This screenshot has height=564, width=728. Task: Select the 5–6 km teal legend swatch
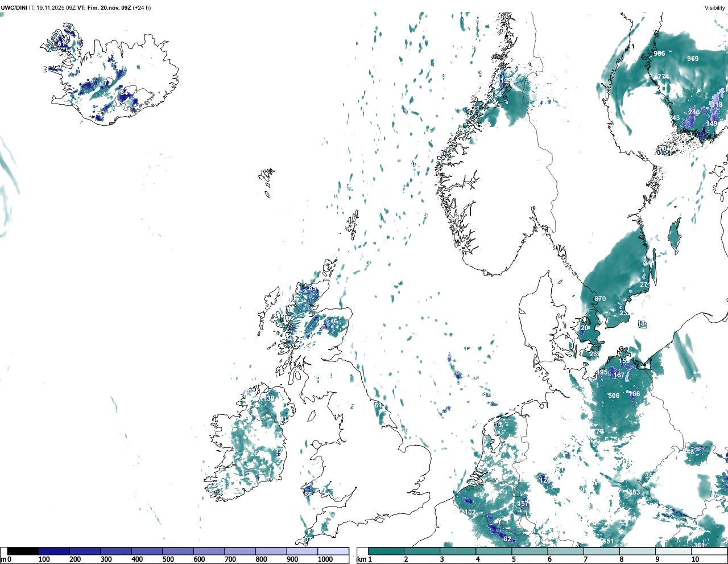pos(530,551)
